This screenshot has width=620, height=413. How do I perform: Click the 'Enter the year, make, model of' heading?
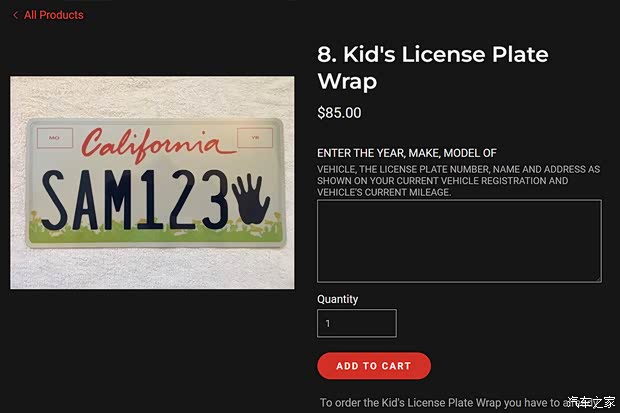[x=407, y=153]
